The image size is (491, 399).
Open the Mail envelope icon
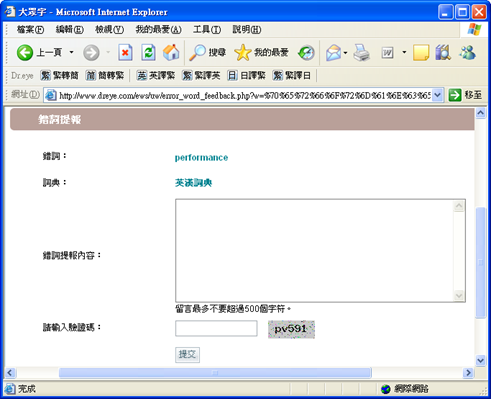(x=333, y=53)
